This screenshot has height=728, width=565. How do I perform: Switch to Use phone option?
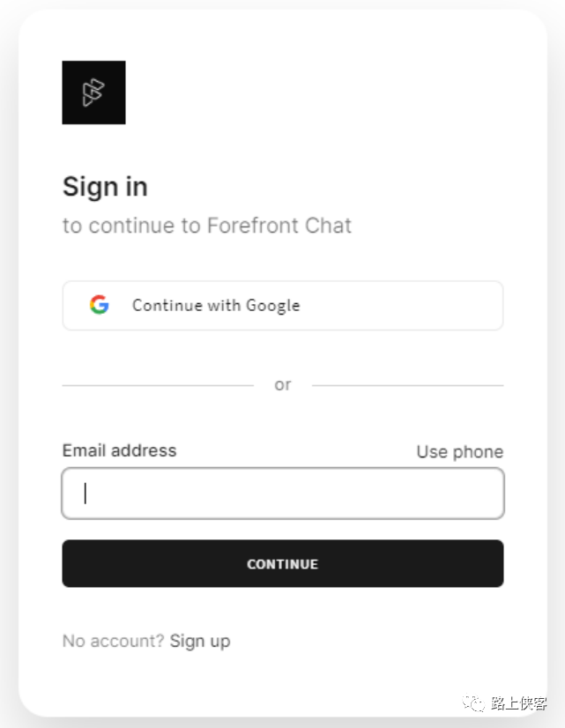click(x=459, y=451)
